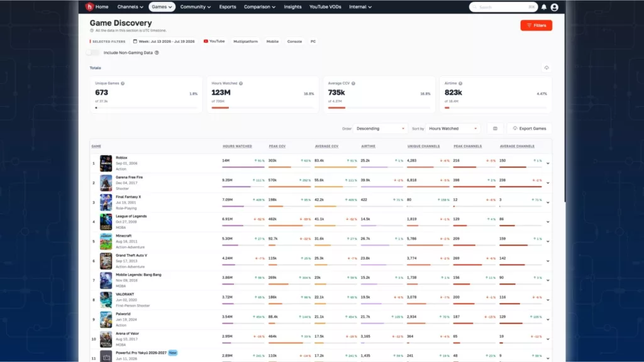Click the 'New' badge on row 11
The image size is (644, 362).
click(x=172, y=353)
